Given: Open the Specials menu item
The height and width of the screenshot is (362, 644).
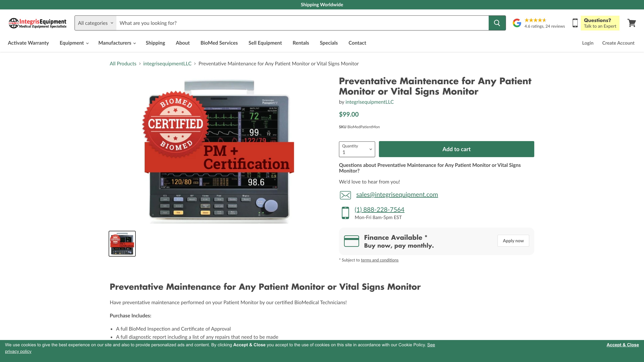Looking at the screenshot, I should tap(328, 43).
